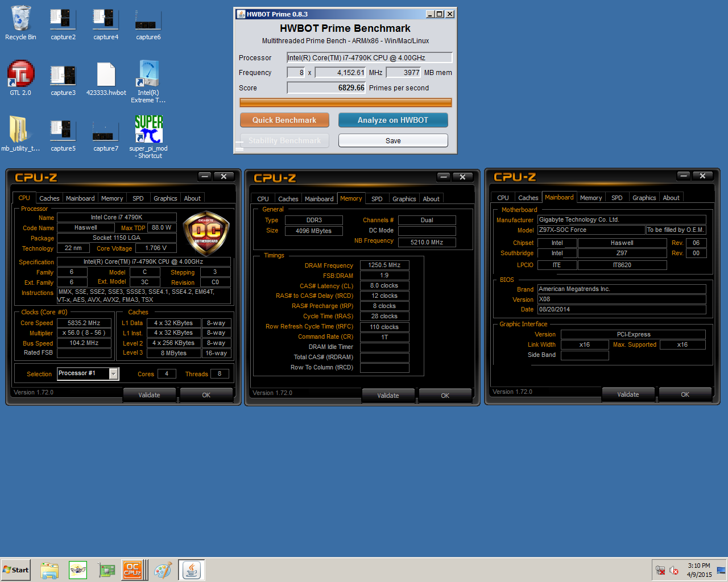Click the Multiplier x 56.0 value
This screenshot has height=582, width=728.
(84, 333)
